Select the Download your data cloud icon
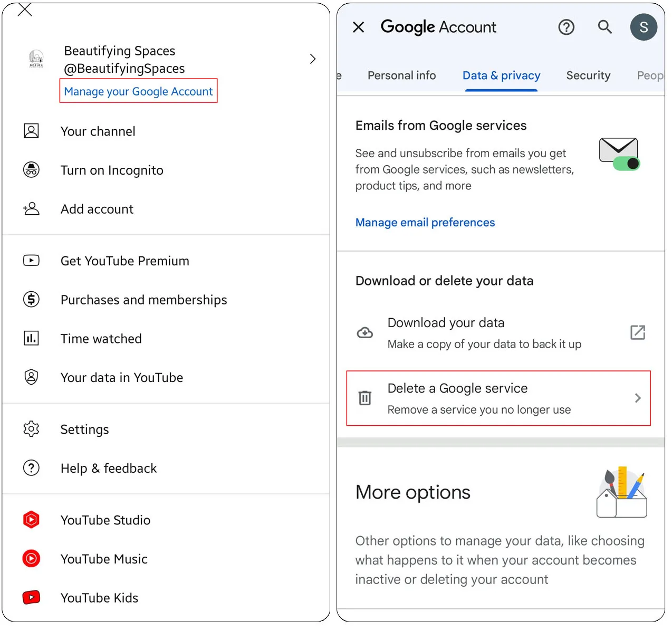Viewport: 672px width, 630px height. click(365, 332)
